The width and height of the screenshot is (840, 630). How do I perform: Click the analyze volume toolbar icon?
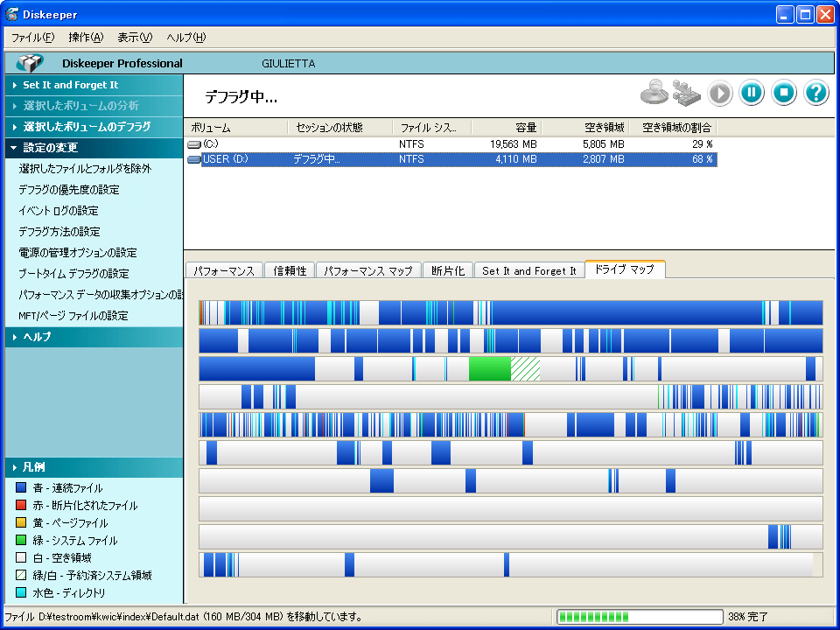[x=654, y=92]
